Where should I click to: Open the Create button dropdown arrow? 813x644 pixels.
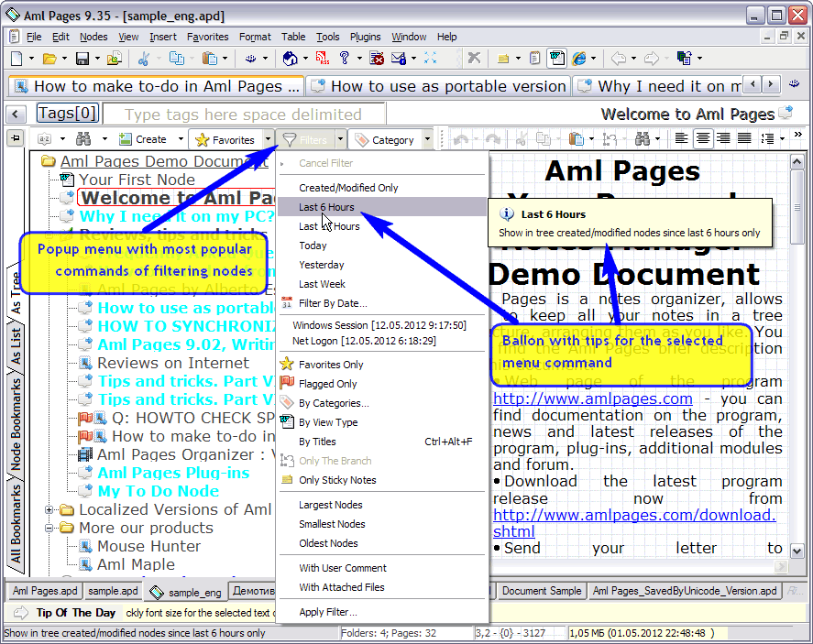pyautogui.click(x=181, y=139)
